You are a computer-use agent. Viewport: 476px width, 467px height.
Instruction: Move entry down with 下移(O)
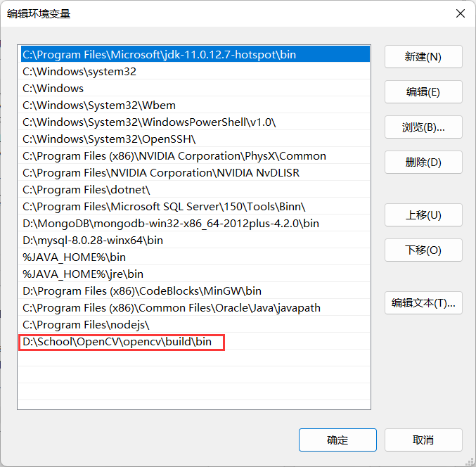pyautogui.click(x=423, y=250)
